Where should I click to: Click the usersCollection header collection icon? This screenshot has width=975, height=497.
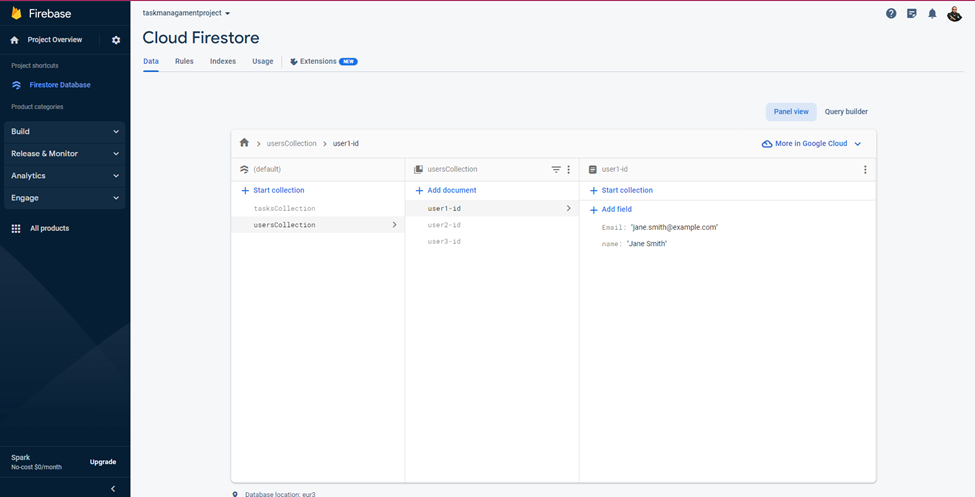(x=418, y=169)
